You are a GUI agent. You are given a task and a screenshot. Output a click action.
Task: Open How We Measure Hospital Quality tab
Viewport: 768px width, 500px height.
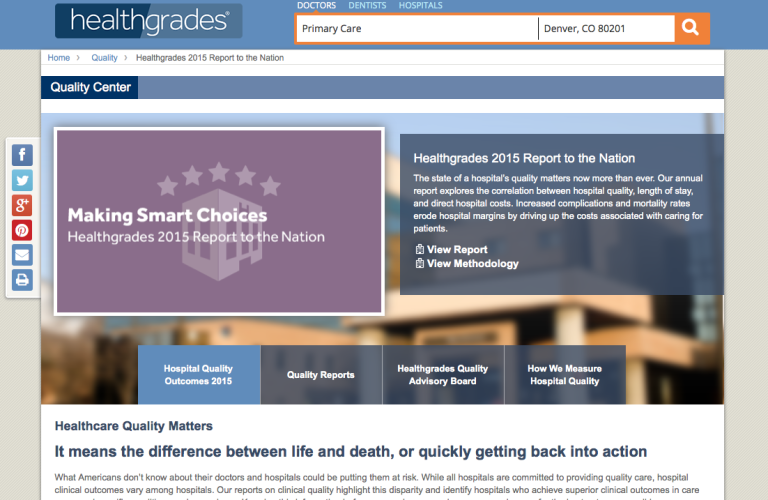tap(565, 375)
